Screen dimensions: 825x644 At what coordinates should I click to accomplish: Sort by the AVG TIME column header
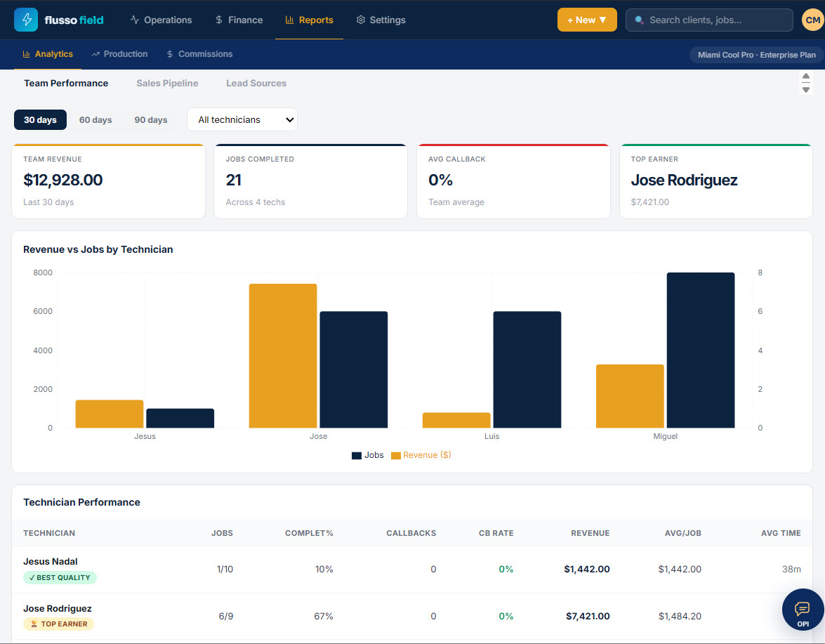[x=781, y=533]
